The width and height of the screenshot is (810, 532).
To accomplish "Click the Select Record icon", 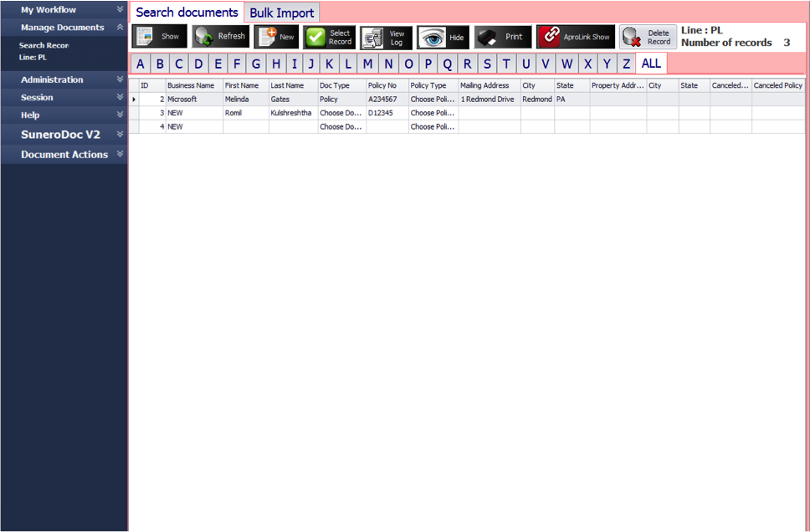I will click(x=330, y=37).
